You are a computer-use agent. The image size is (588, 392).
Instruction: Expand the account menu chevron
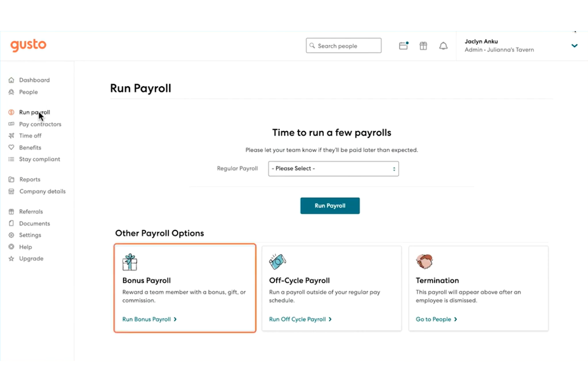[574, 46]
